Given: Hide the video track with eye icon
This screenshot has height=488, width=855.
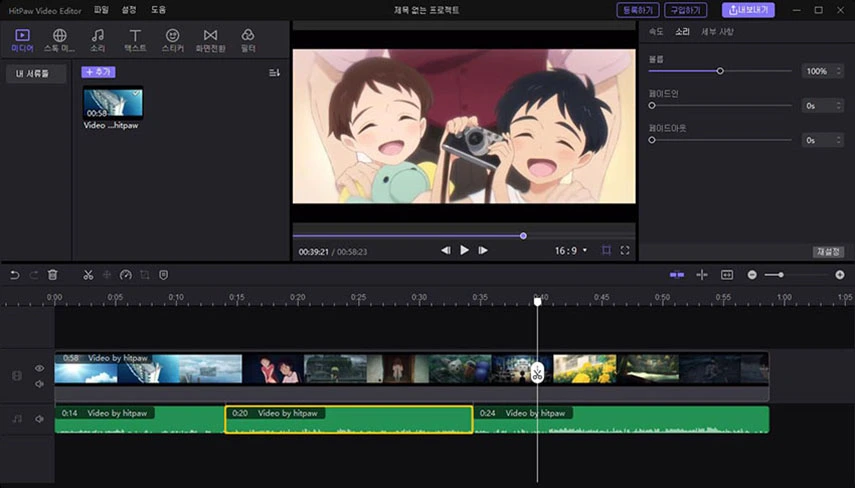Looking at the screenshot, I should click(39, 369).
